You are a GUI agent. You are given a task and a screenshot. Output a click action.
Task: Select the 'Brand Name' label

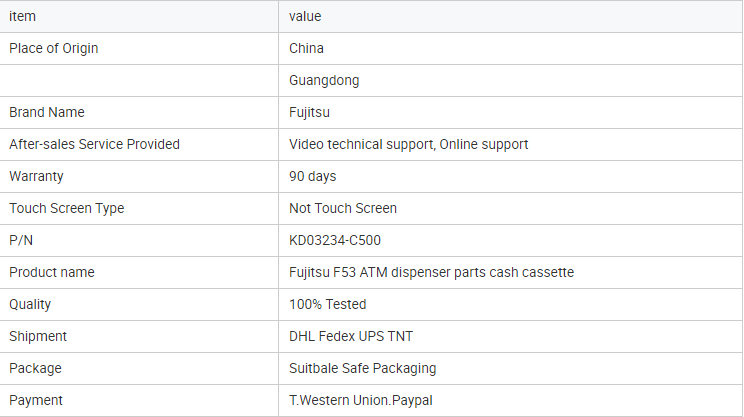point(46,112)
